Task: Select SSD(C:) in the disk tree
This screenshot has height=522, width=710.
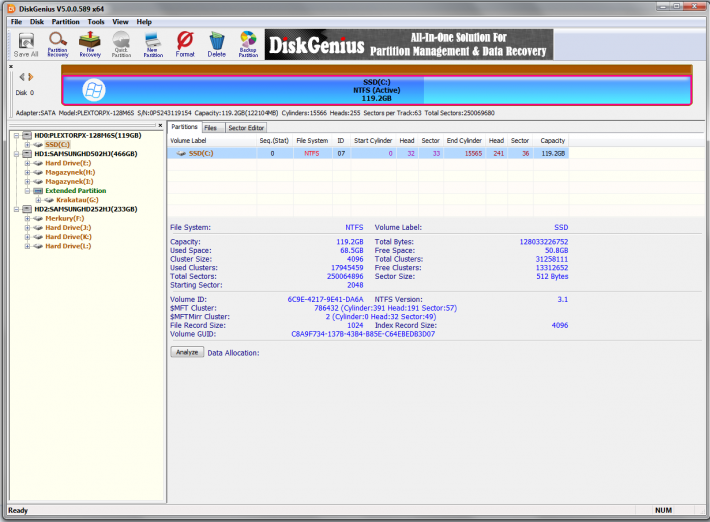Action: 58,145
